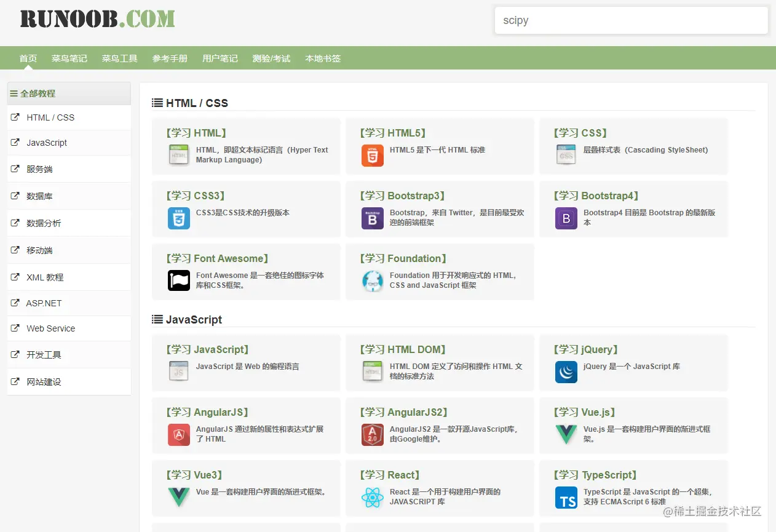Click the React atom icon
The image size is (776, 532).
pyautogui.click(x=373, y=497)
